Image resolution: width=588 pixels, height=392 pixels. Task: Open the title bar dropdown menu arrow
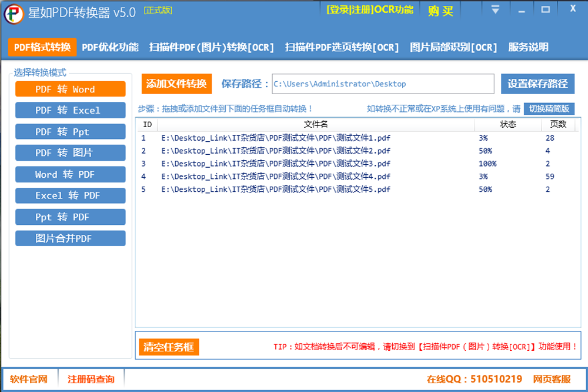pyautogui.click(x=496, y=9)
